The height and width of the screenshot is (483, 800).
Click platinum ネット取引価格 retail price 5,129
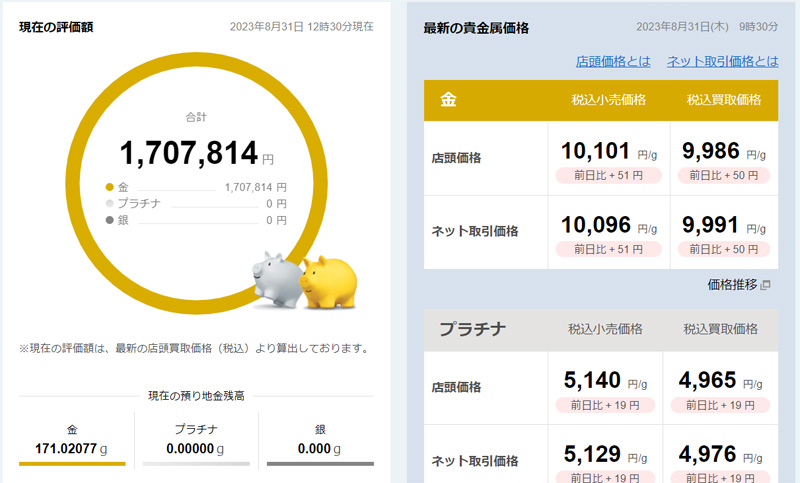click(592, 454)
